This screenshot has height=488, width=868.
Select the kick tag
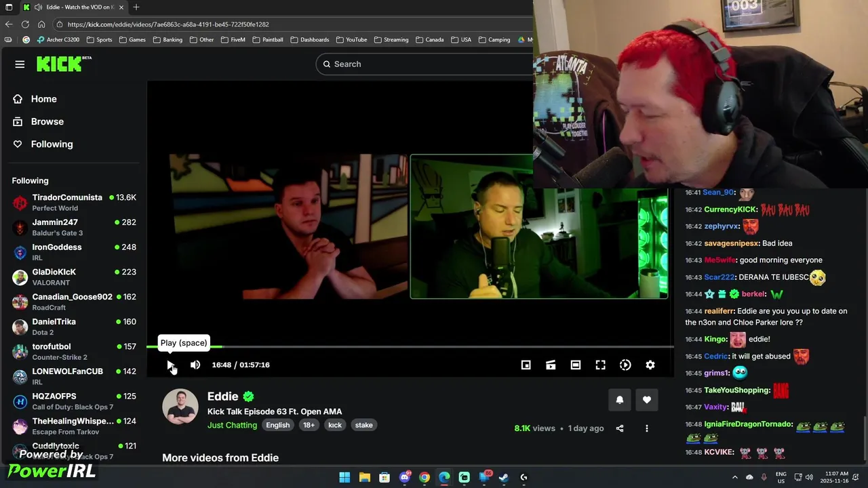click(x=335, y=425)
